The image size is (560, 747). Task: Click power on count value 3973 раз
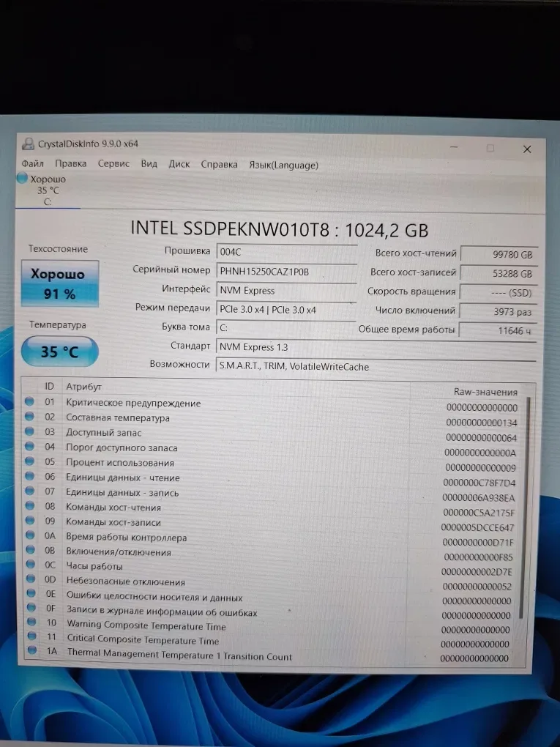click(499, 311)
